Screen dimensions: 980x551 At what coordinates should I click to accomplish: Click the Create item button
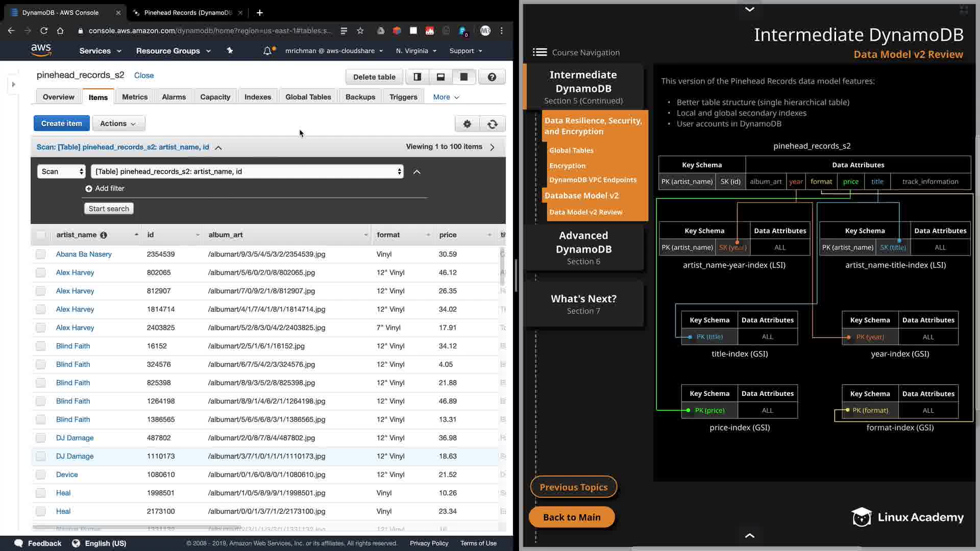pos(61,123)
